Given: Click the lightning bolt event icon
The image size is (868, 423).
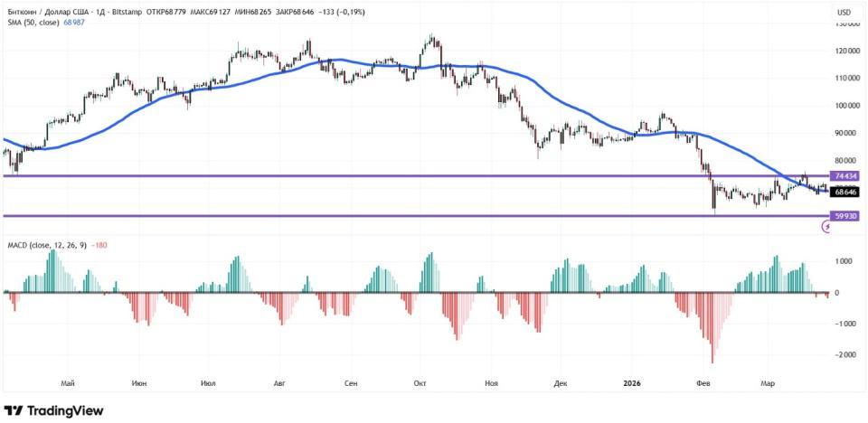Looking at the screenshot, I should click(x=826, y=228).
